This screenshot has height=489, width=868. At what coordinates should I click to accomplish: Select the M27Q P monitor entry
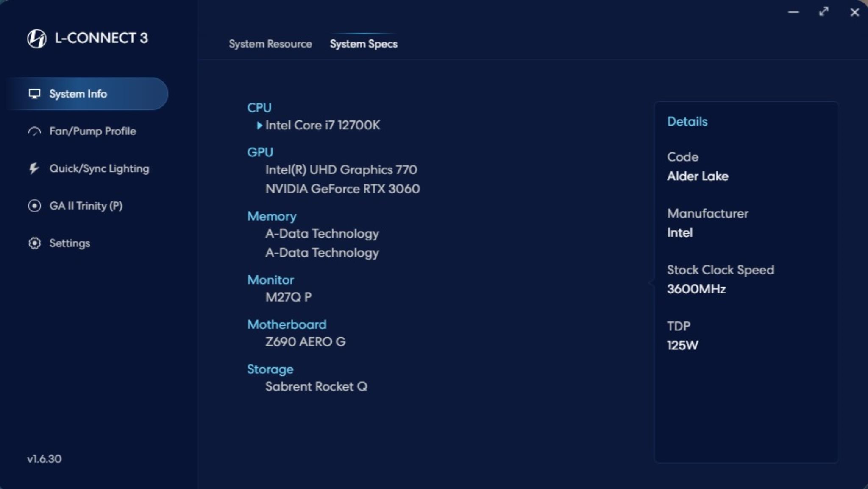pyautogui.click(x=288, y=297)
